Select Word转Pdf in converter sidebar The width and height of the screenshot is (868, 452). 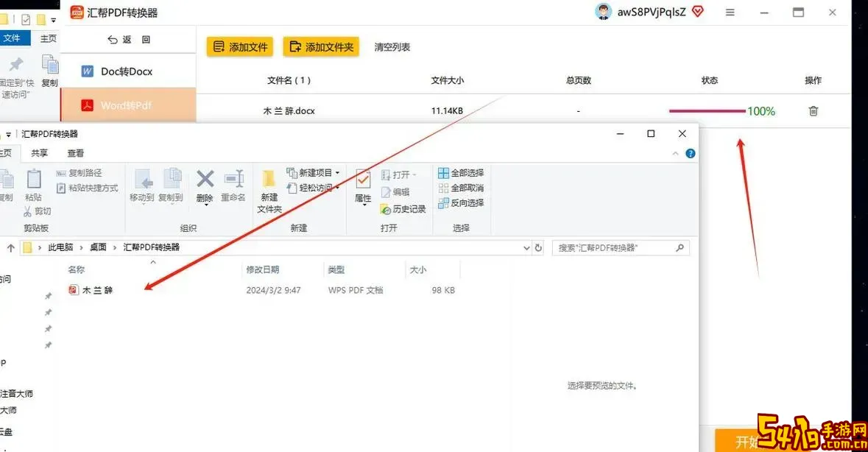(x=127, y=105)
